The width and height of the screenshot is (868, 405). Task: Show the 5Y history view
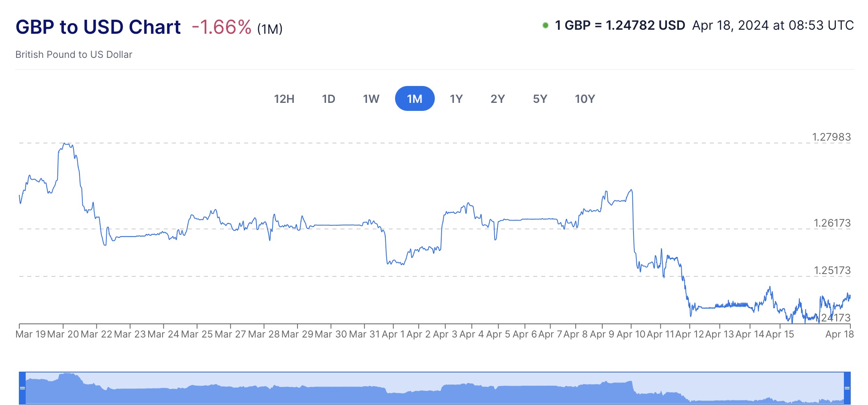[x=540, y=99]
